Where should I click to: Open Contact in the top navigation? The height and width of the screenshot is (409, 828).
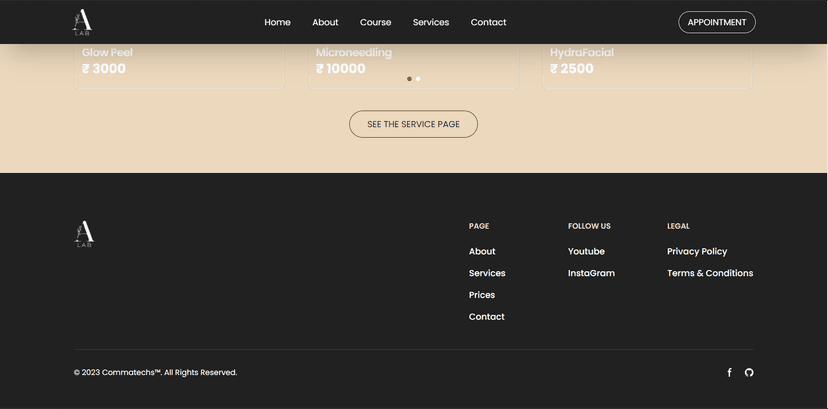tap(488, 22)
